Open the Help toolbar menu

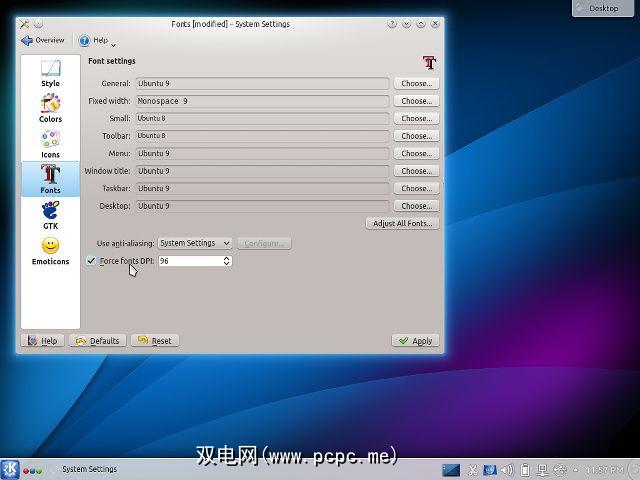97,40
